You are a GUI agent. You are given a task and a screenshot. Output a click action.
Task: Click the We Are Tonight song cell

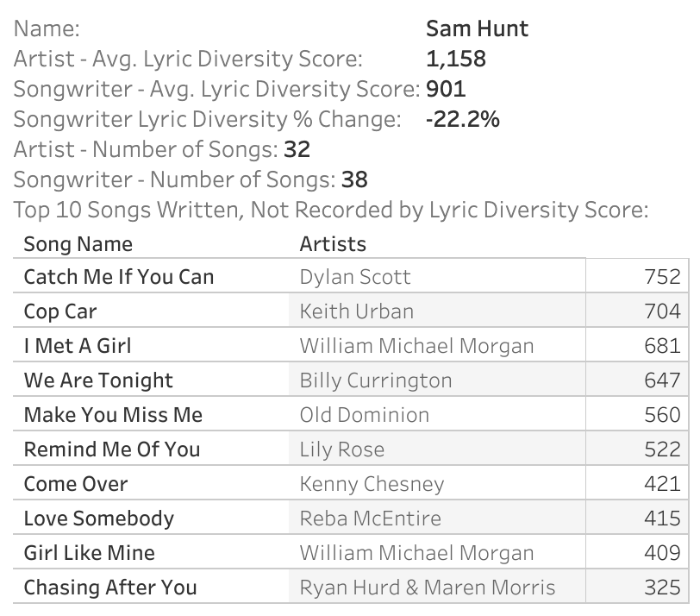click(98, 380)
